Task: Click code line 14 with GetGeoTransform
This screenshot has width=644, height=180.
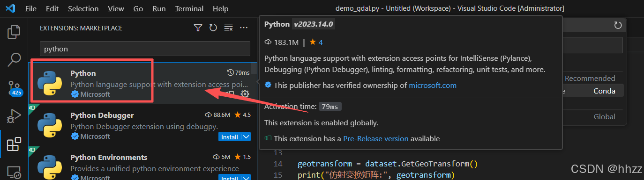Action: (x=387, y=164)
